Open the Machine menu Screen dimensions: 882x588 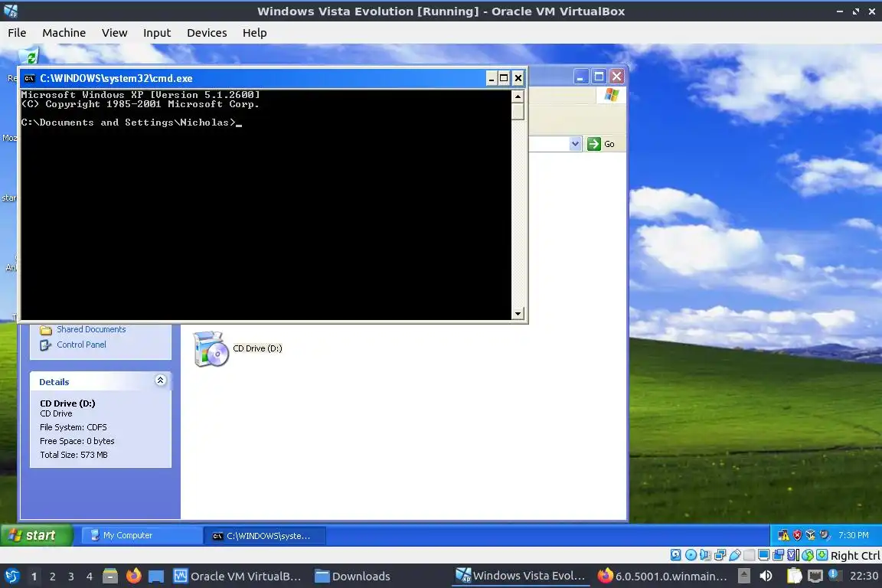tap(64, 33)
